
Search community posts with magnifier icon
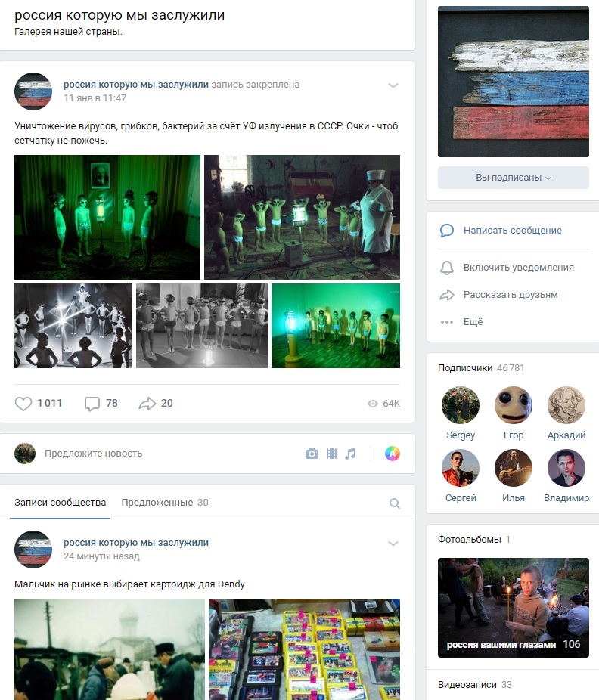coord(395,503)
